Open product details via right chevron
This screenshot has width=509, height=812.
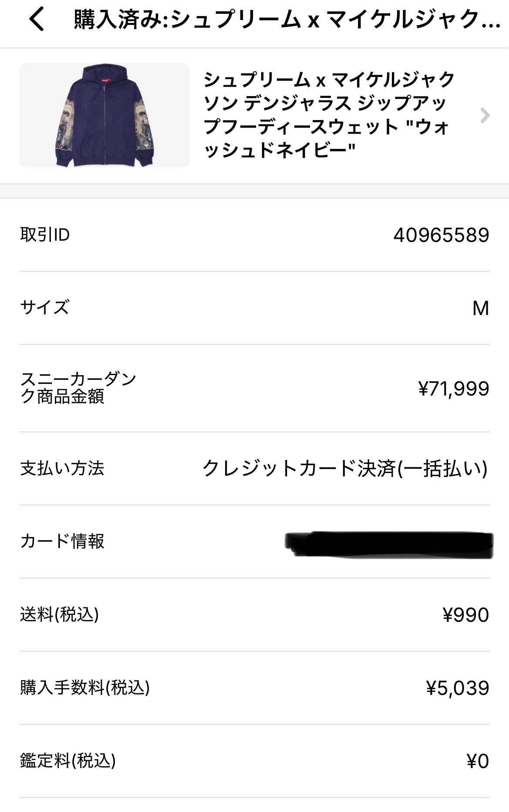click(x=485, y=115)
